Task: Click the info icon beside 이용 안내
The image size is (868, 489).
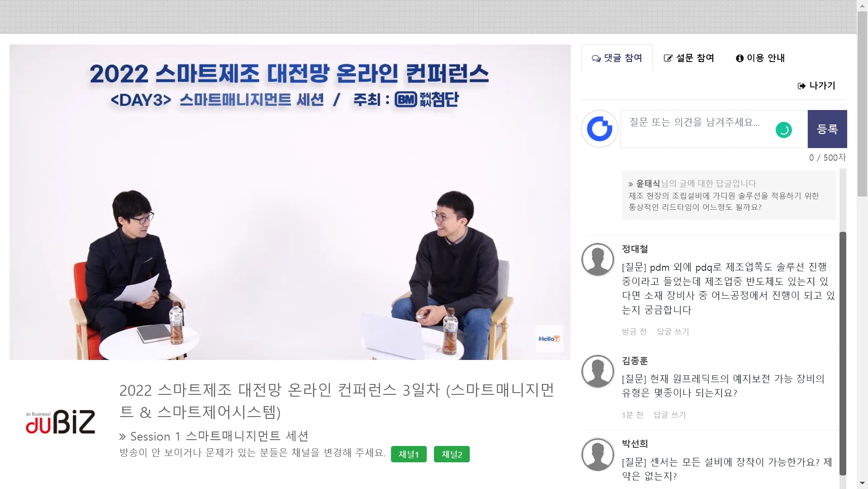Action: 739,58
